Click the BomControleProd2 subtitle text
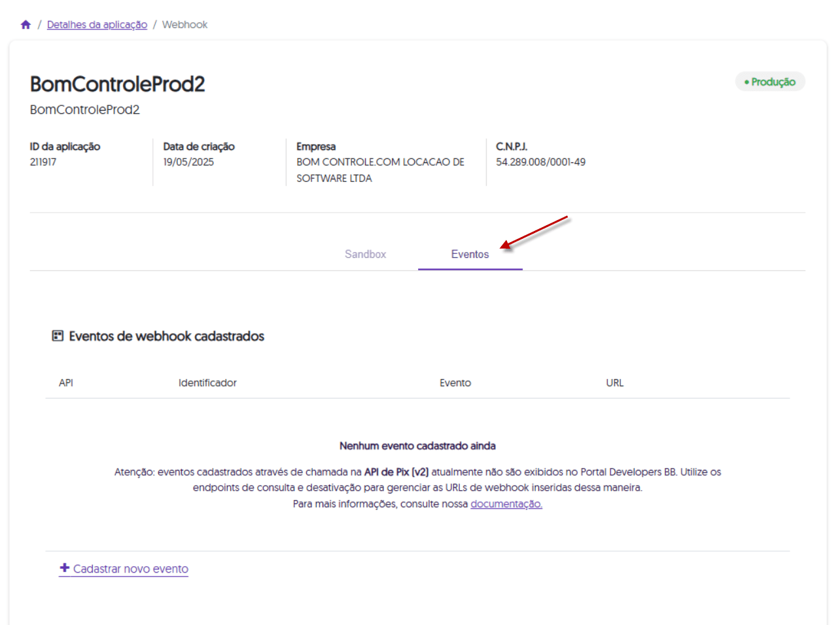840x625 pixels. [x=84, y=110]
